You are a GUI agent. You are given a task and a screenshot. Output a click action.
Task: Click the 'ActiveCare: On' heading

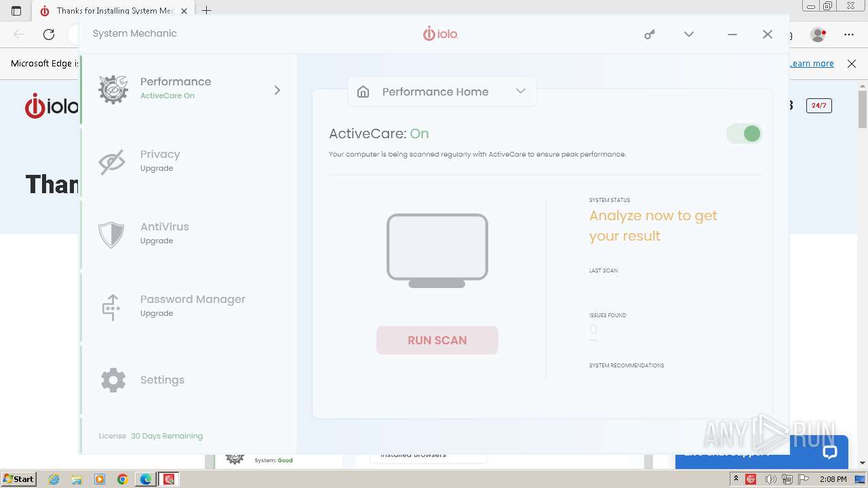click(379, 134)
